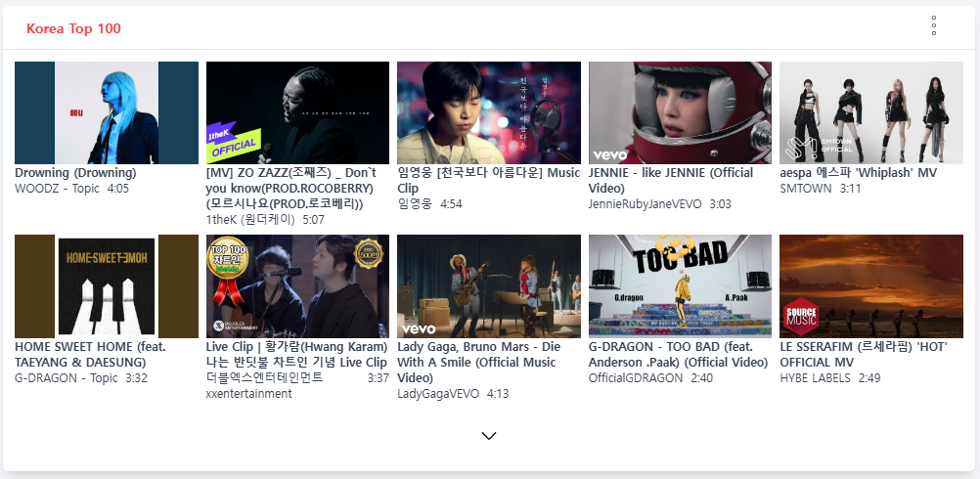The width and height of the screenshot is (980, 479).
Task: Open the 임영웅 Music Clip thumbnail
Action: pos(489,112)
